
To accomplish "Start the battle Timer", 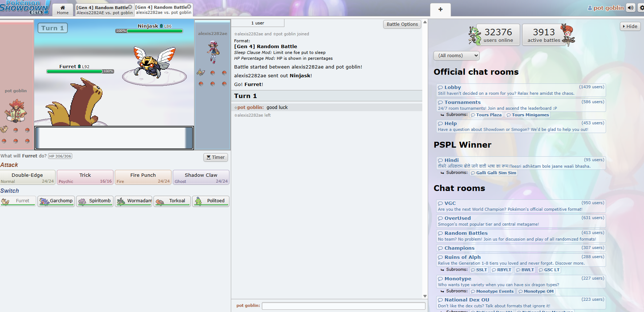I will (216, 157).
